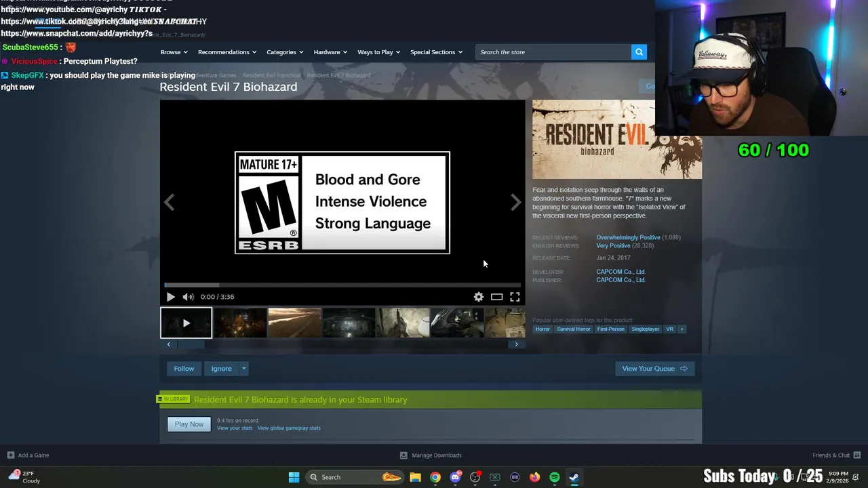Open Discord from the taskbar
Viewport: 868px width, 488px height.
455,477
